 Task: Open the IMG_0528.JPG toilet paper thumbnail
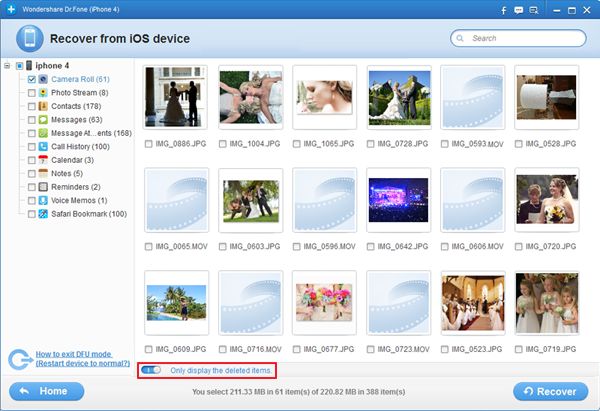pos(546,97)
